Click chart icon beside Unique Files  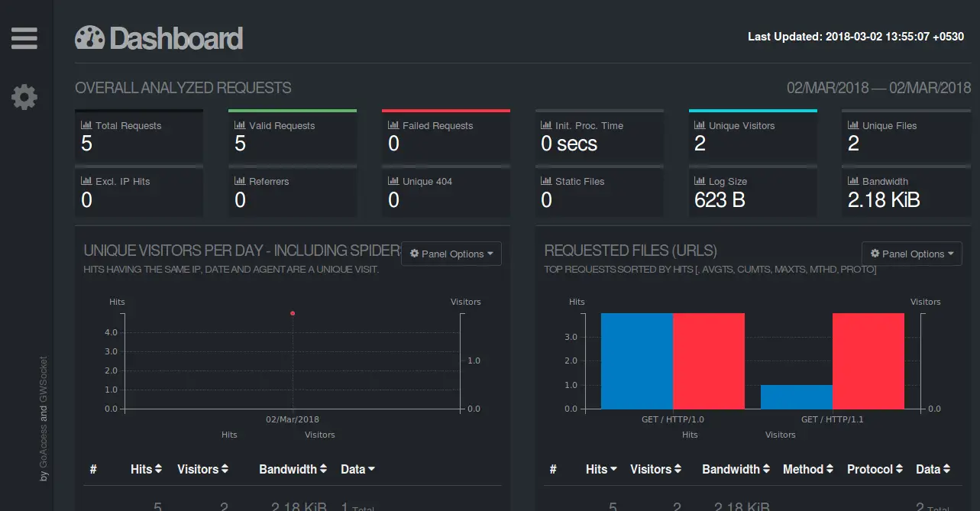(x=853, y=125)
